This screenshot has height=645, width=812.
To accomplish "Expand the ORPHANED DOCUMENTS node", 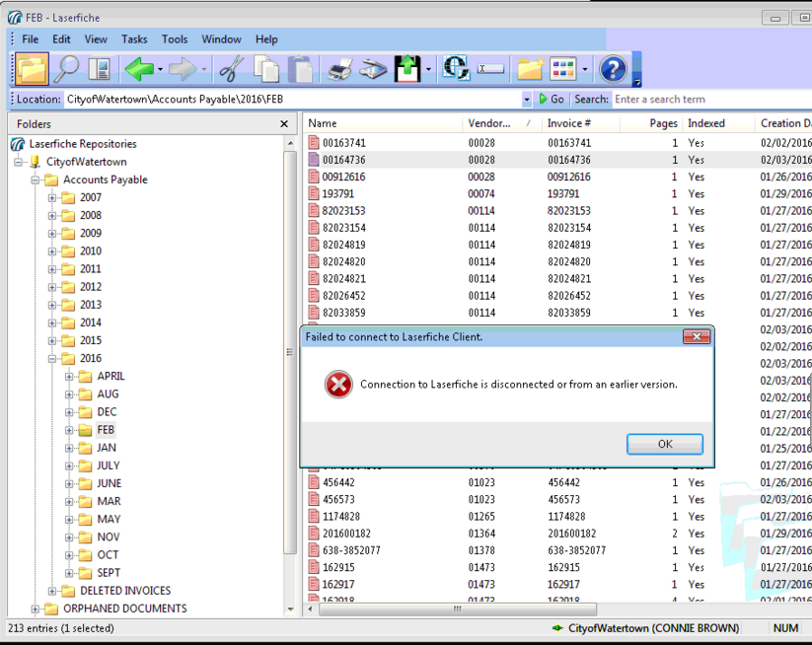I will point(36,609).
